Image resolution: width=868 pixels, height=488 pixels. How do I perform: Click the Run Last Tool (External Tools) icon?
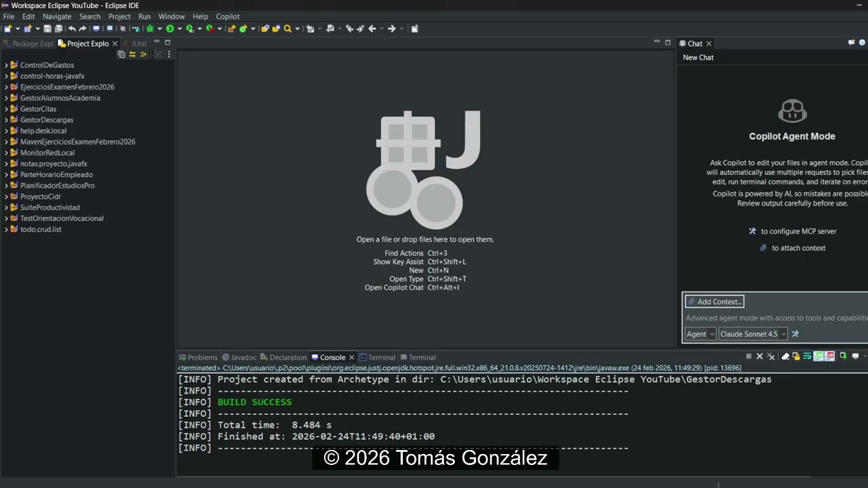210,28
